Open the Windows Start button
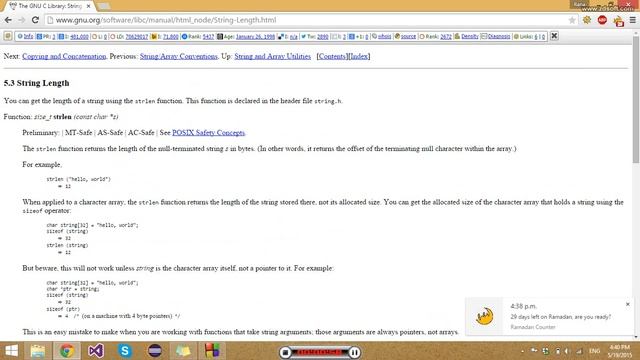This screenshot has width=640, height=360. (11, 351)
